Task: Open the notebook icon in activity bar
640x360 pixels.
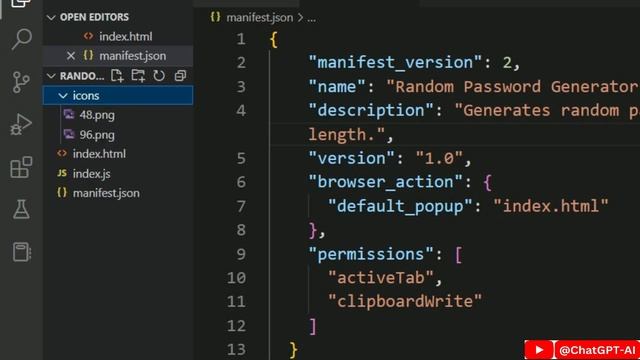Action: pyautogui.click(x=21, y=252)
